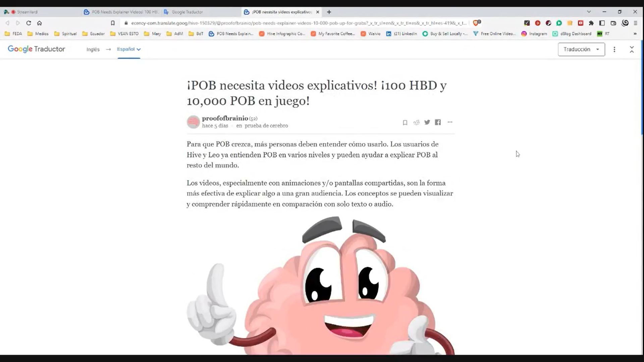
Task: Open the VEAN ESTO bookmarks folder
Action: coord(124,34)
